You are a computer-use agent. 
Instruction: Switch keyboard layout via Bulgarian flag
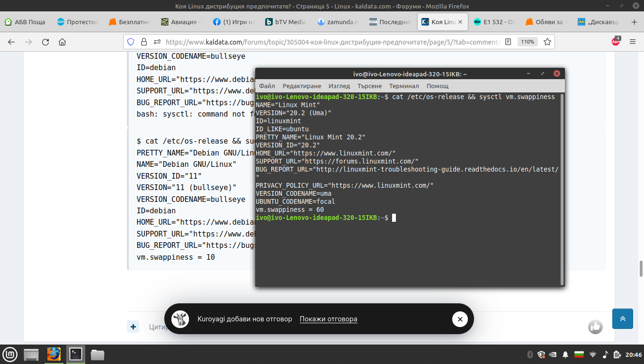579,355
